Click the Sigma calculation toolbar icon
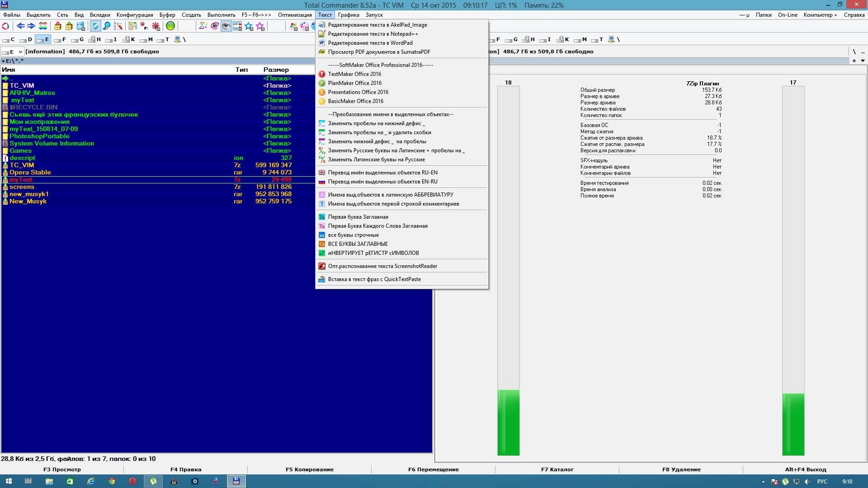Screen dimensions: 868x488 202,26
